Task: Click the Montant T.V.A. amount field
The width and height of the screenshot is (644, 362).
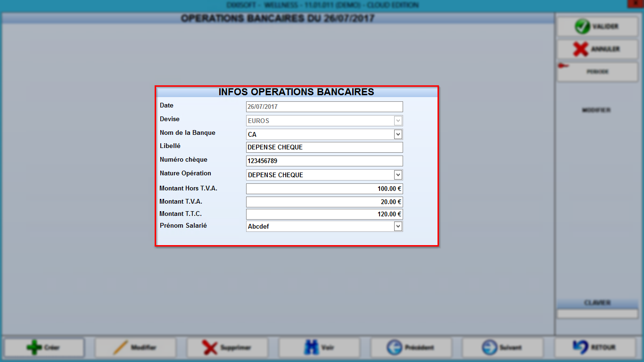Action: (324, 202)
